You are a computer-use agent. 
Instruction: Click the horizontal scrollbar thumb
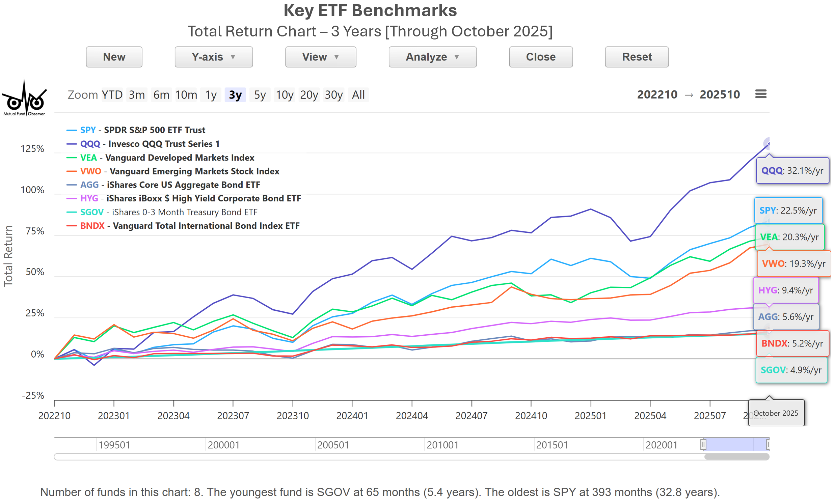point(736,457)
